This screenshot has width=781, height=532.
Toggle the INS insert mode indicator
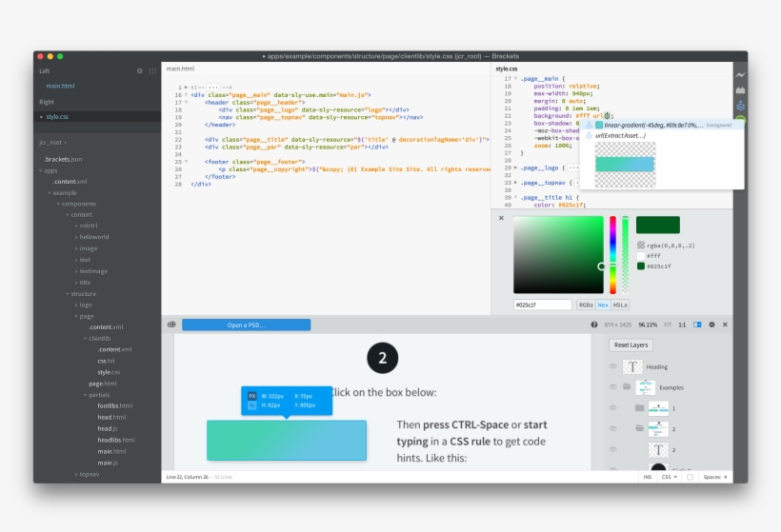tap(648, 476)
